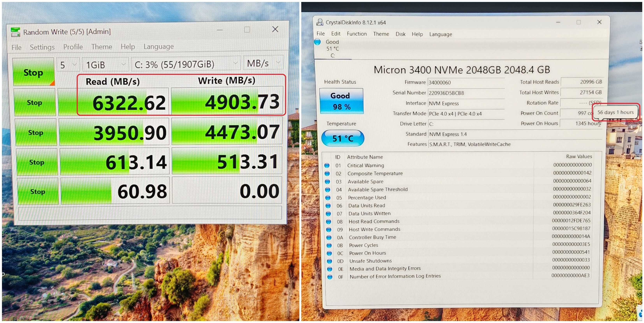The image size is (644, 323).
Task: Click the Serial Number field 220936D5BCB8
Action: [x=466, y=93]
